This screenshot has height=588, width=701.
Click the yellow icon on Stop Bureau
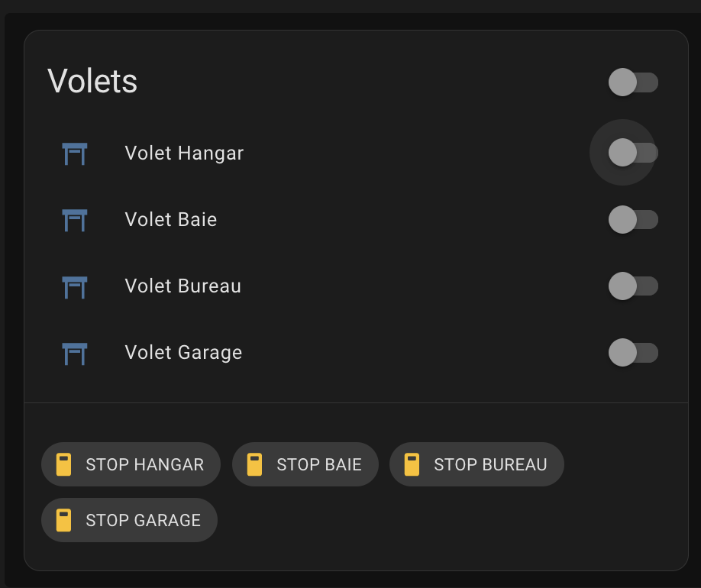412,464
